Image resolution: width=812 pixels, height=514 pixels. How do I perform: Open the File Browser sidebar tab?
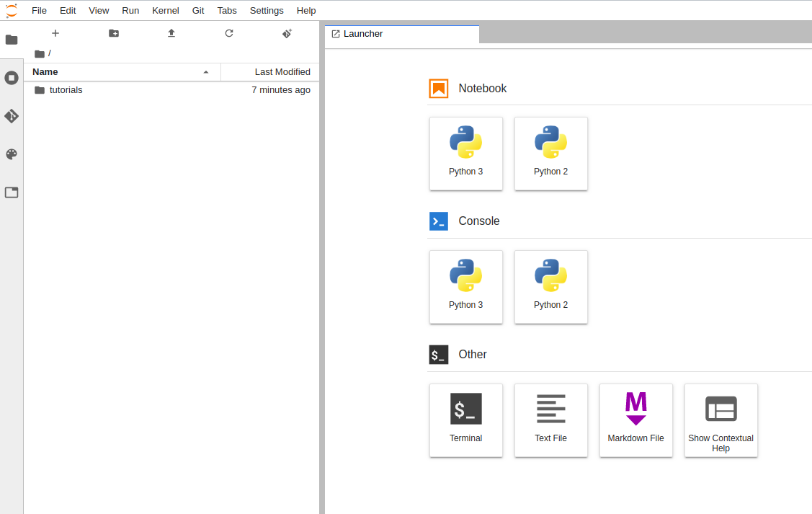pos(12,40)
